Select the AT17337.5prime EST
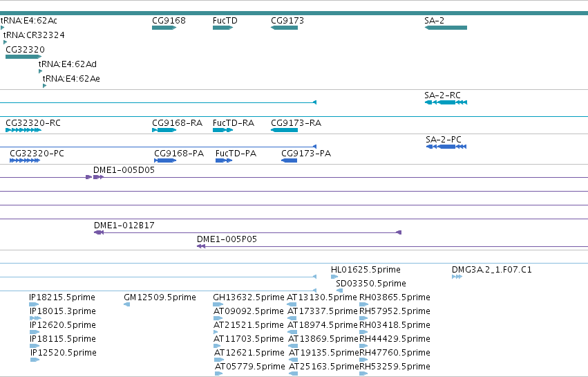The image size is (588, 377). [x=292, y=318]
